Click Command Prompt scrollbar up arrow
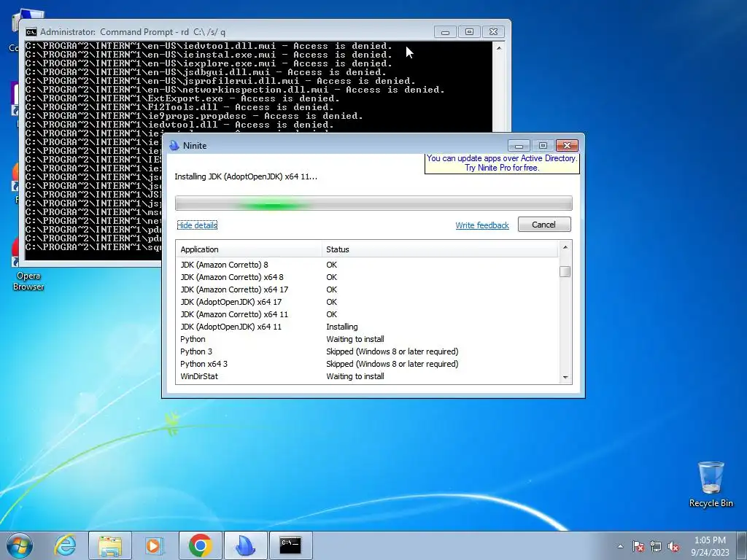Viewport: 747px width, 560px height. click(499, 48)
